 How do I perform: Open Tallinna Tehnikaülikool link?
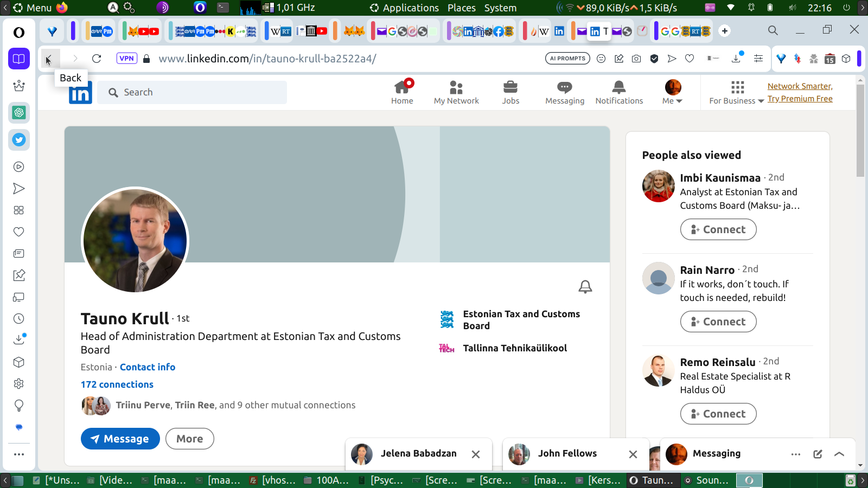click(503, 348)
